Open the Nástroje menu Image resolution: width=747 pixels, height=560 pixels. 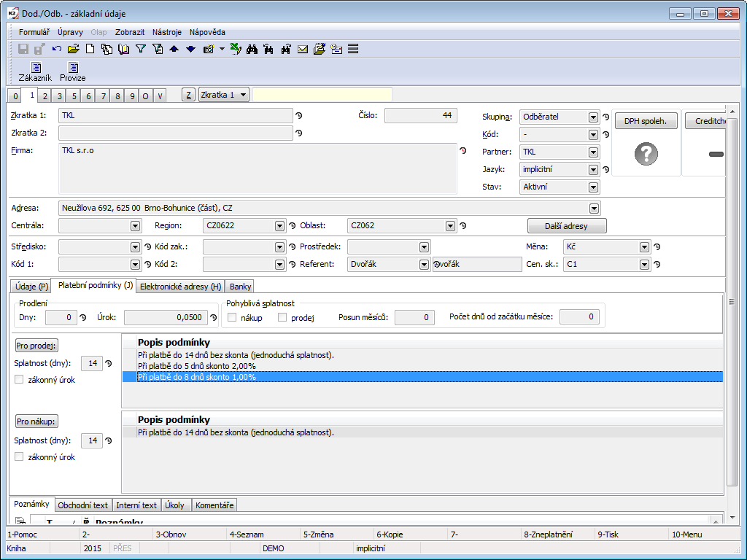coord(167,32)
